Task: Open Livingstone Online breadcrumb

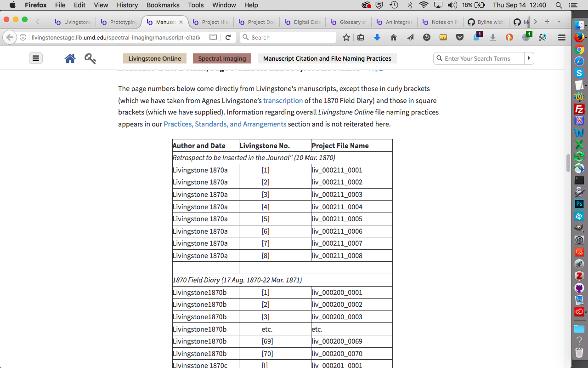Action: click(x=155, y=58)
